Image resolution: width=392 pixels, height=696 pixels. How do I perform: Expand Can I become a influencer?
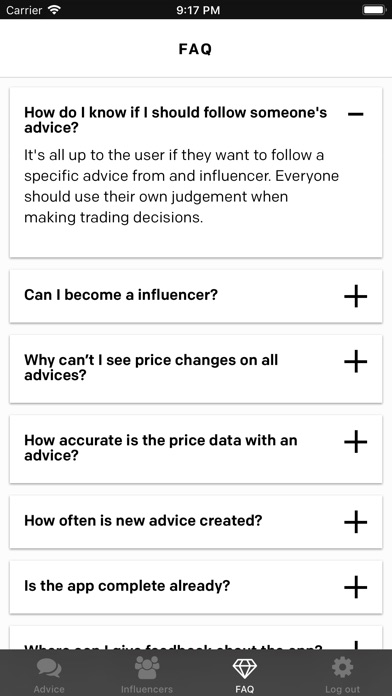(x=356, y=297)
